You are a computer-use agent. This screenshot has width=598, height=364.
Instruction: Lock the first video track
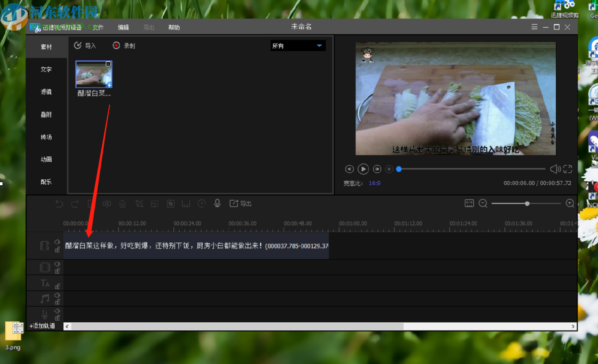[x=57, y=249]
